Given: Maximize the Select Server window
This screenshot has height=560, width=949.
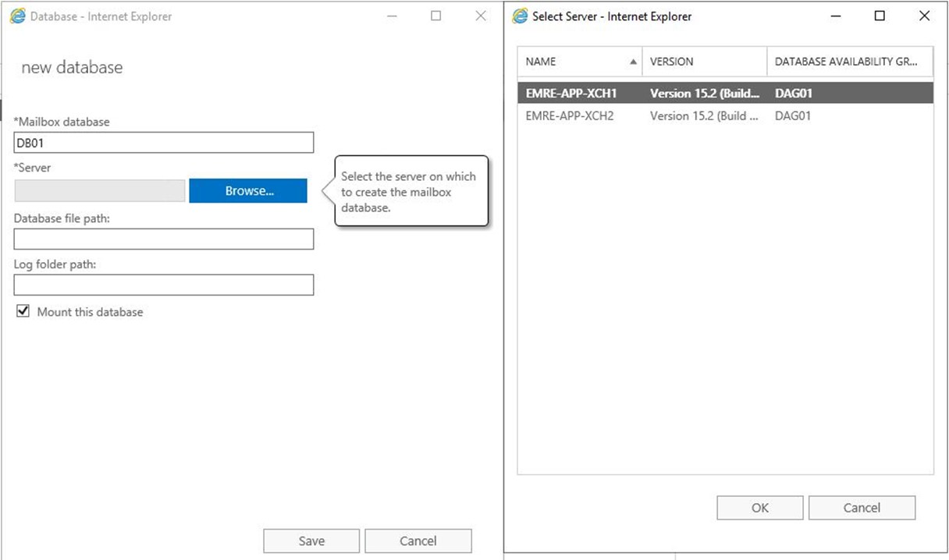Looking at the screenshot, I should tap(880, 16).
